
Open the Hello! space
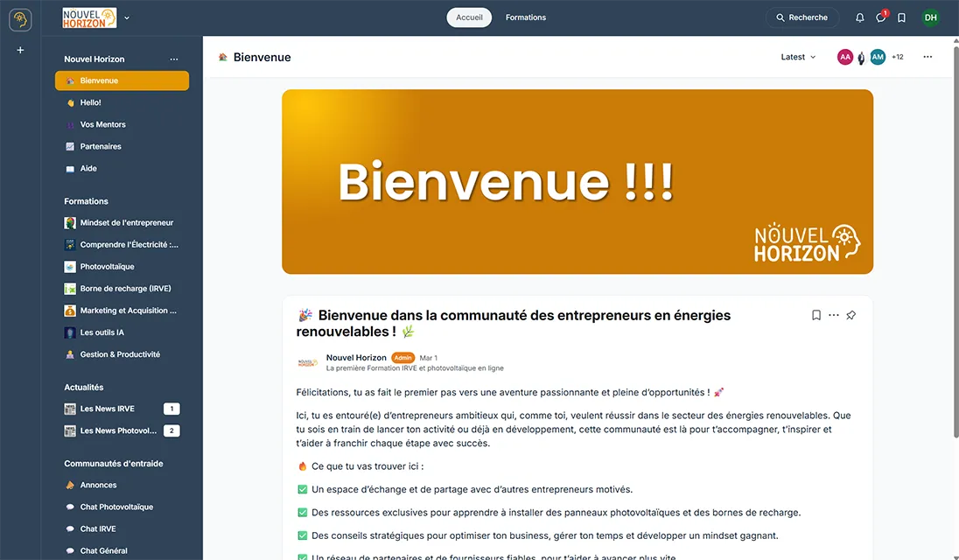click(x=122, y=102)
